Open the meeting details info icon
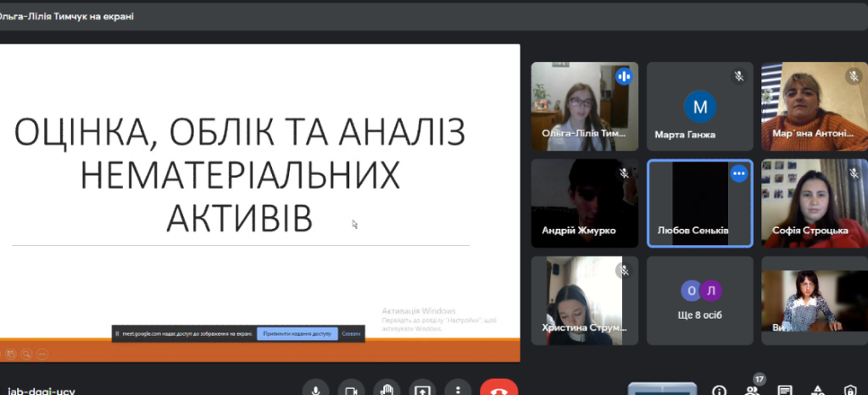 coord(719,391)
